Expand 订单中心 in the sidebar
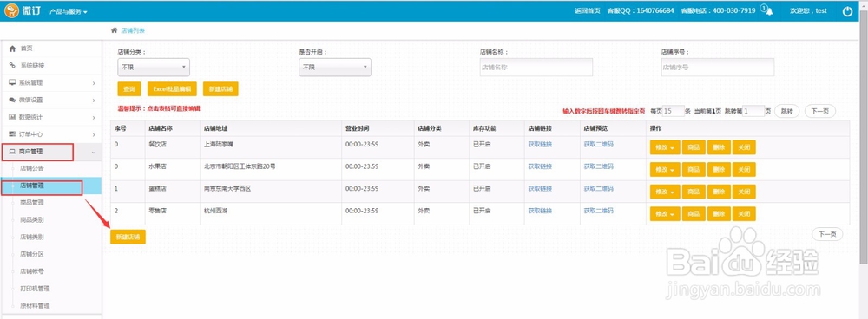Image resolution: width=868 pixels, height=319 pixels. point(51,134)
